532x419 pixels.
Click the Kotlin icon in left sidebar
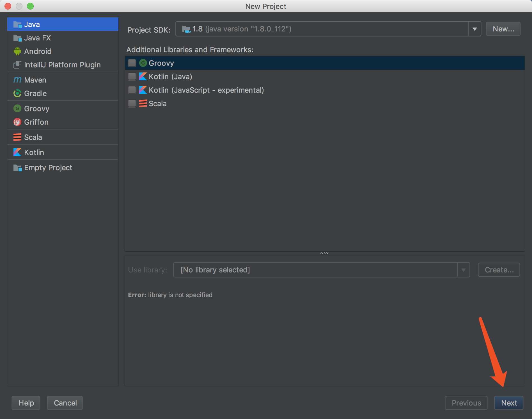17,152
